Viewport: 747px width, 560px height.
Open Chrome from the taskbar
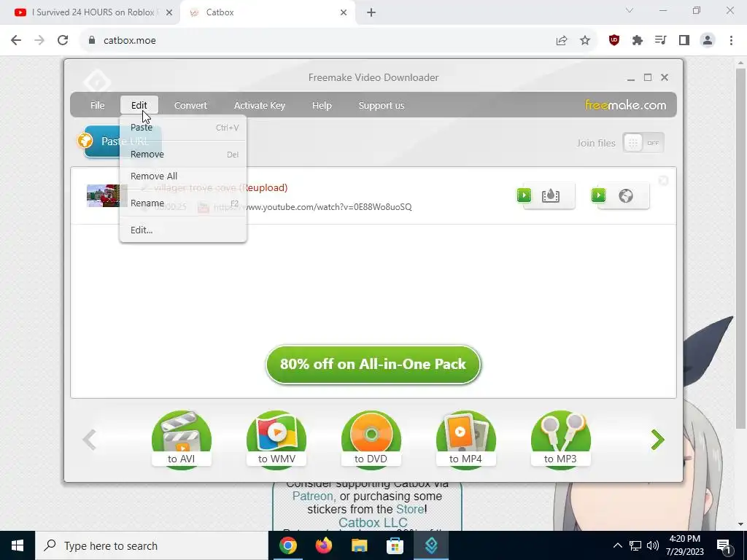pos(287,545)
